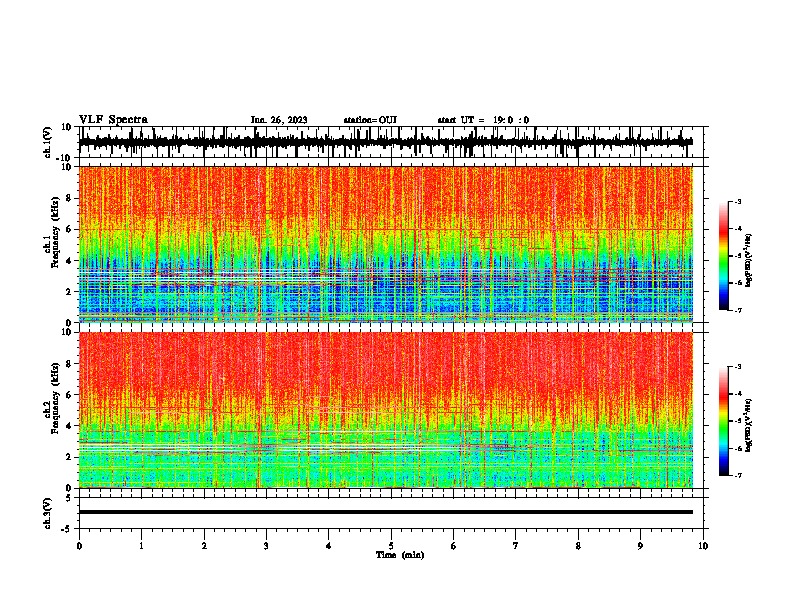
Task: Click the time axis tick label "3"
Action: coord(266,546)
